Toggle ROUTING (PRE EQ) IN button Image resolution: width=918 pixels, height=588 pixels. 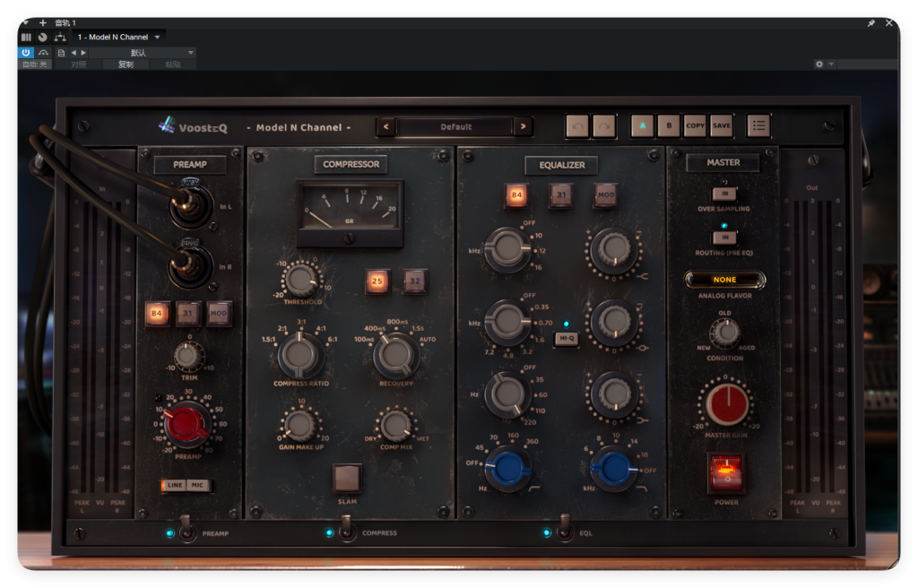coord(724,238)
